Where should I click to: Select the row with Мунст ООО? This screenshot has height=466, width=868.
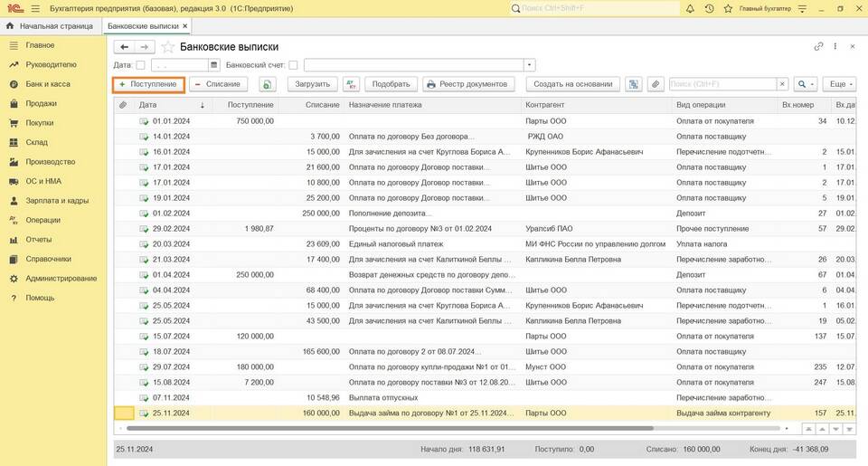click(x=486, y=366)
